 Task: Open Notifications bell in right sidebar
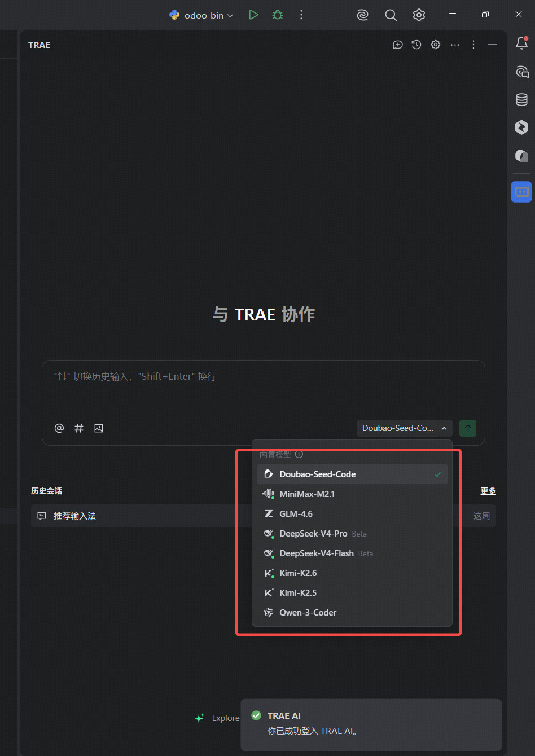pos(522,43)
